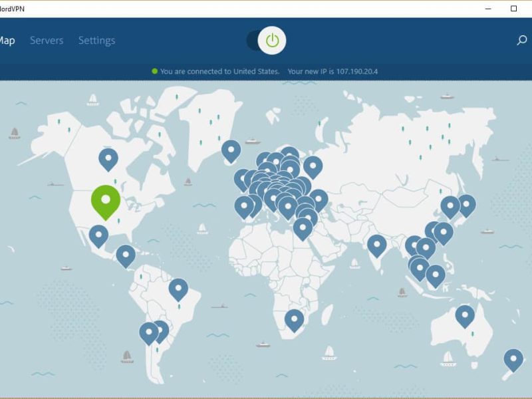532x399 pixels.
Task: Click the new IP 107.190.20.4 text
Action: pyautogui.click(x=332, y=72)
